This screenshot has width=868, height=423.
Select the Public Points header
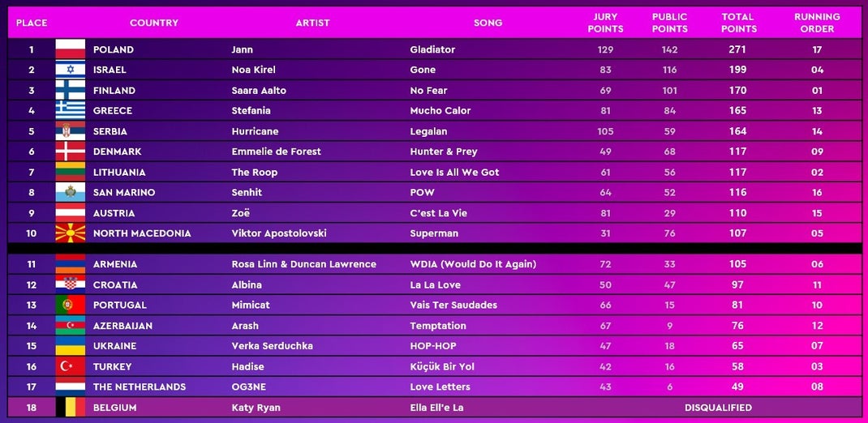[669, 23]
